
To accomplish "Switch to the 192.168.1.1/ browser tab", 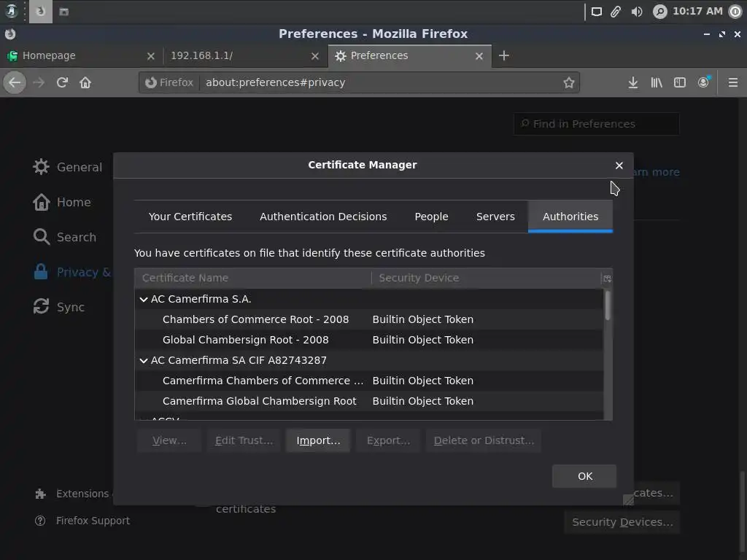I will [245, 56].
